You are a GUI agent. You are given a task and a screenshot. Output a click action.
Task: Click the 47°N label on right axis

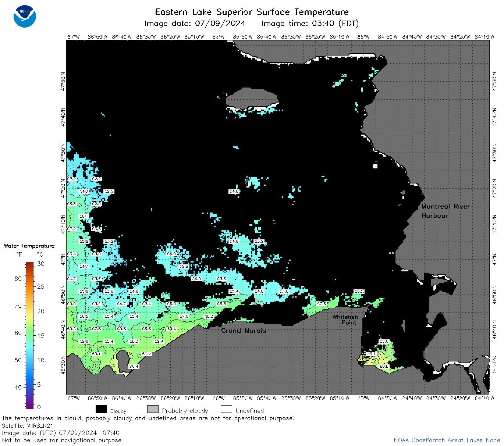point(494,259)
